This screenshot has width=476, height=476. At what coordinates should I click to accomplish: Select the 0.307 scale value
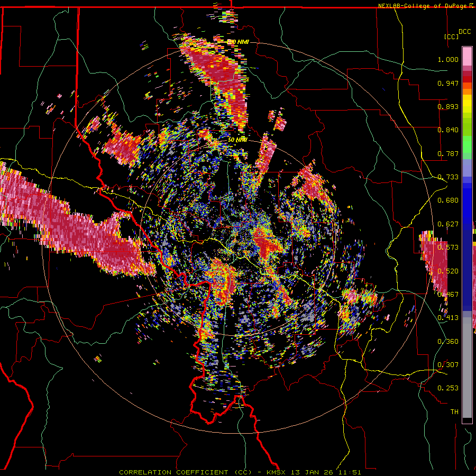point(448,364)
